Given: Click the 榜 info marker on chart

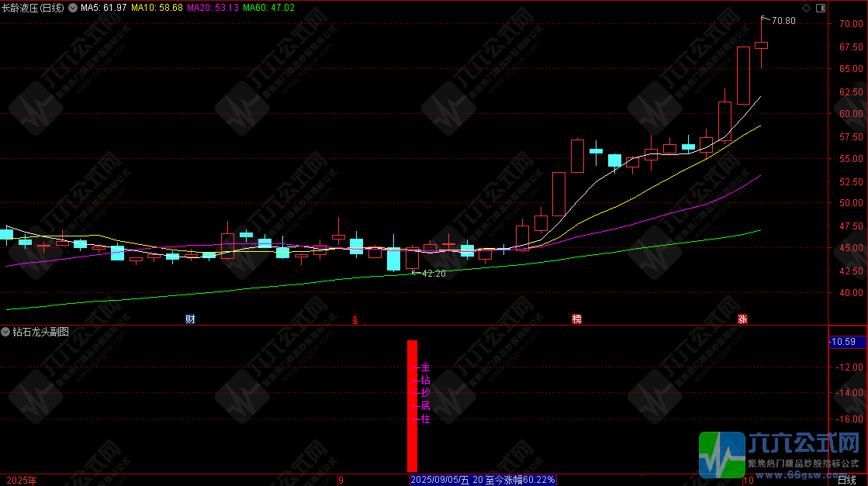Looking at the screenshot, I should [x=576, y=319].
